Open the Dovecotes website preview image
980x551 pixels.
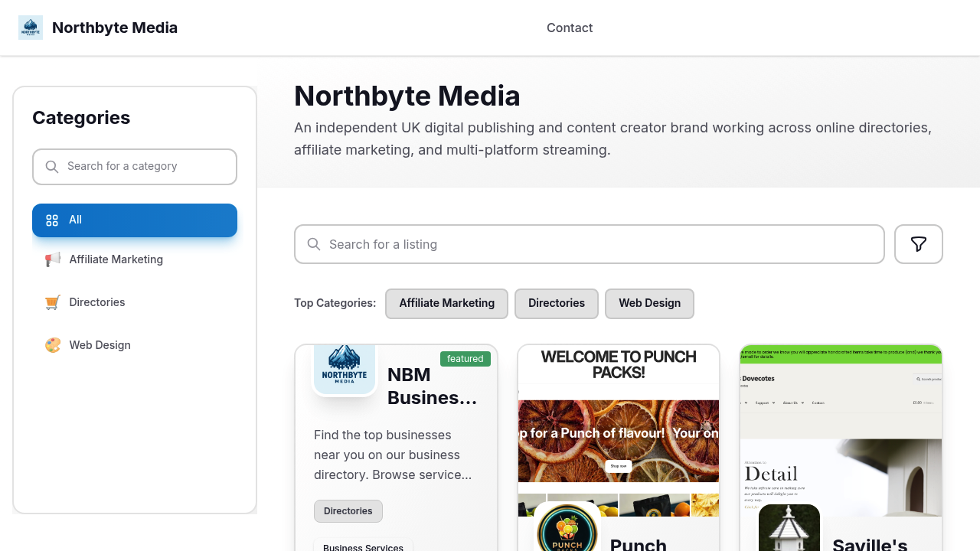pos(841,430)
